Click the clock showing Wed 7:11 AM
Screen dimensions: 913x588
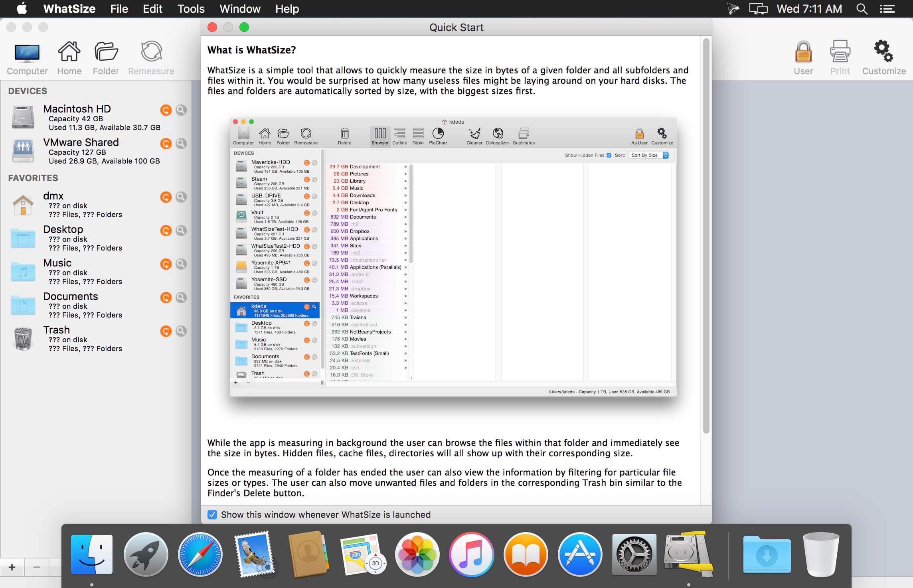tap(809, 9)
